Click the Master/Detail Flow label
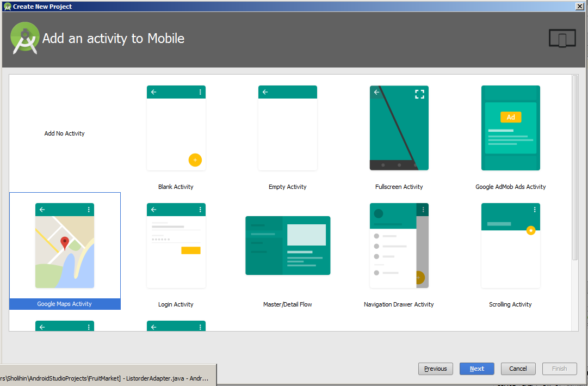 288,304
